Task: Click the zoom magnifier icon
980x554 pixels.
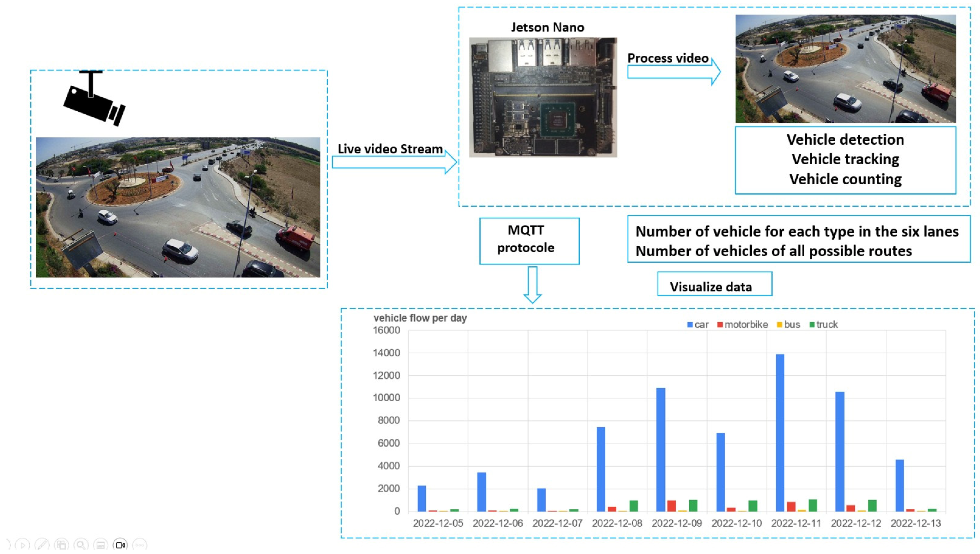Action: pos(81,545)
